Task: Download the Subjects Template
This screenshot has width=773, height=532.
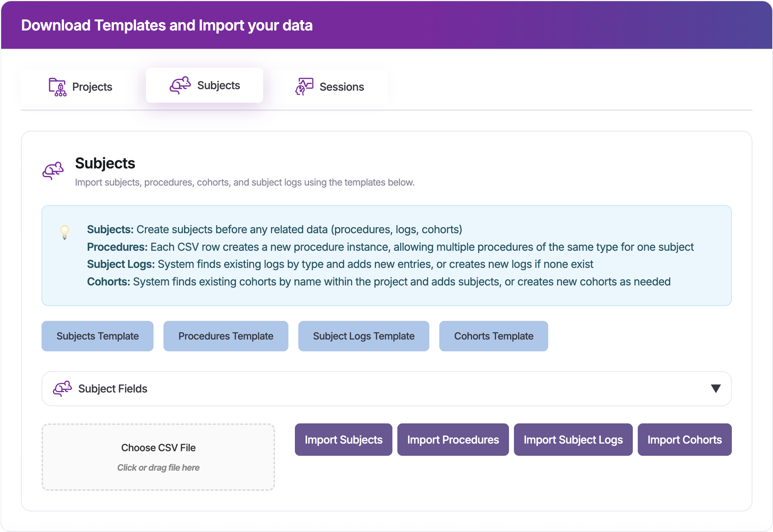Action: pyautogui.click(x=98, y=336)
